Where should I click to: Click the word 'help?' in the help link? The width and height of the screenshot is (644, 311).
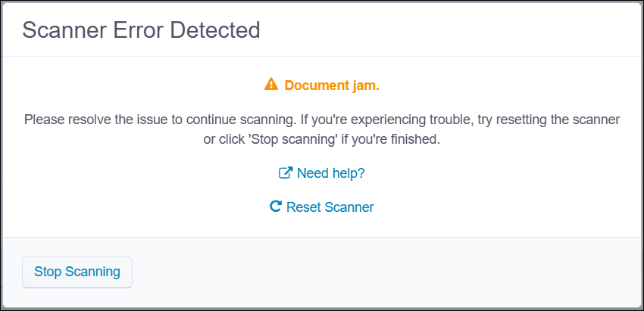[x=348, y=173]
